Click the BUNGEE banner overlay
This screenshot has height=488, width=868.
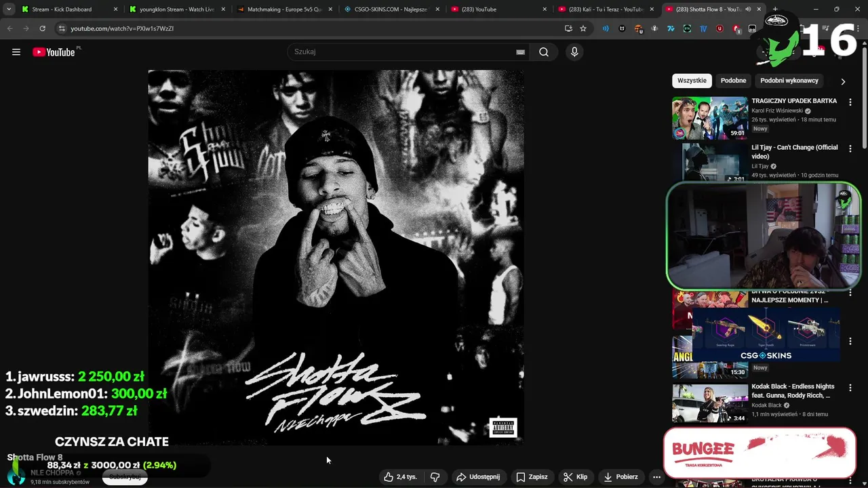pos(759,452)
